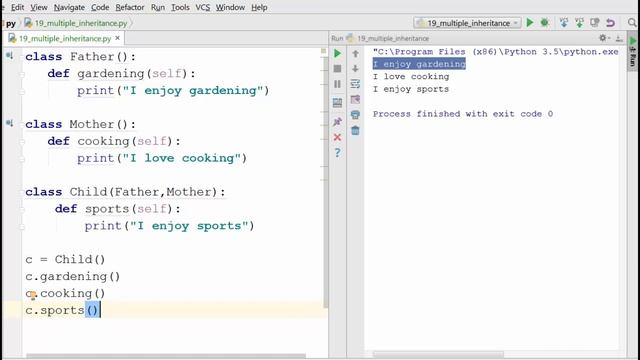Open the run configuration dropdown 19_multiple_inheritance

coord(467,23)
